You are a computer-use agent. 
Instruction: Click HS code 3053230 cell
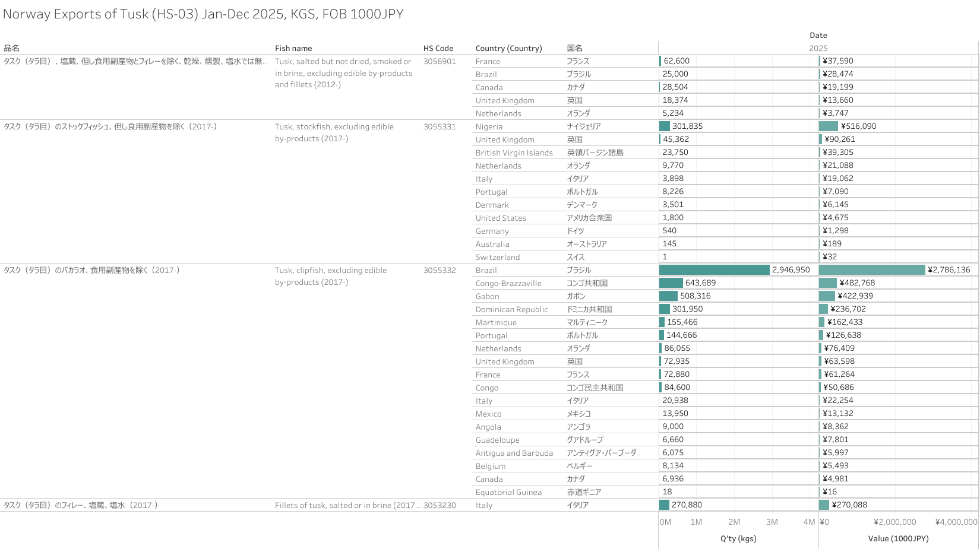tap(440, 506)
